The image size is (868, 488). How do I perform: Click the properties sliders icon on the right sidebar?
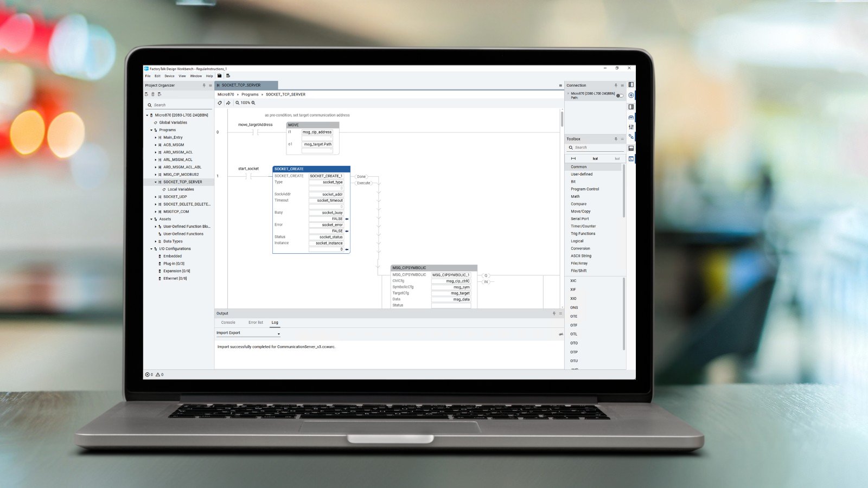tap(631, 126)
